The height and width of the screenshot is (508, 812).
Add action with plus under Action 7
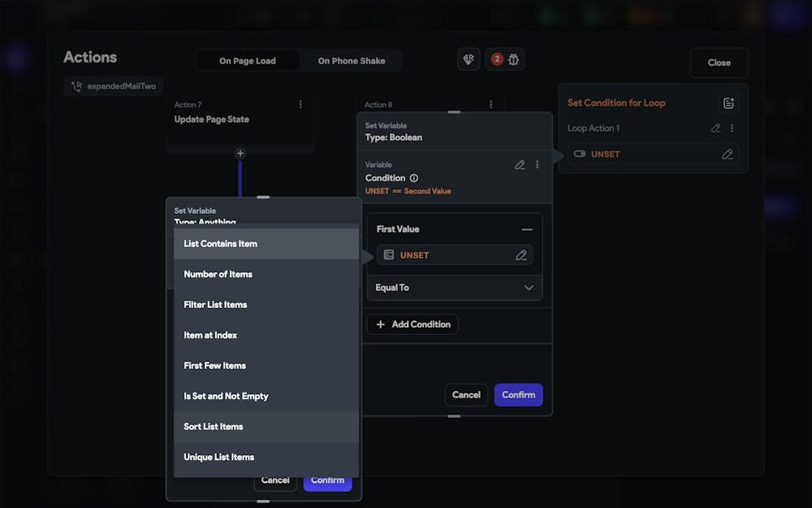coord(240,154)
